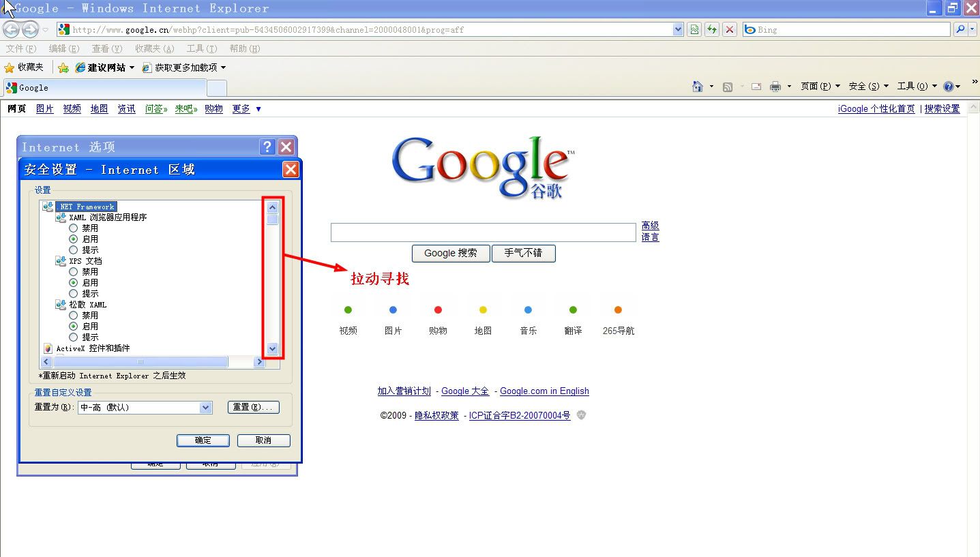Select the .NET Framework tree item
Image resolution: width=980 pixels, height=557 pixels.
pyautogui.click(x=86, y=207)
